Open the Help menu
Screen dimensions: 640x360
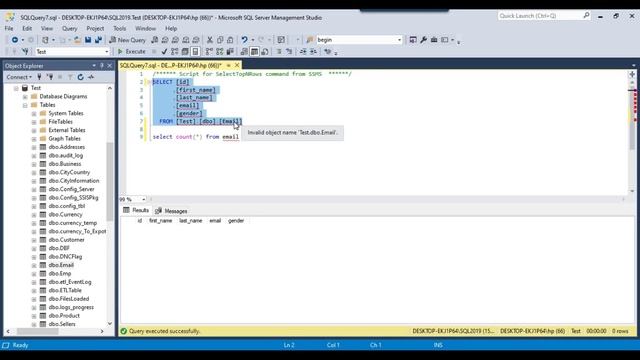pyautogui.click(x=171, y=29)
